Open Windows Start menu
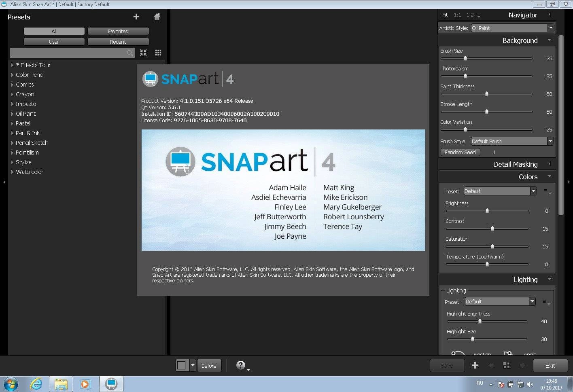 11,384
